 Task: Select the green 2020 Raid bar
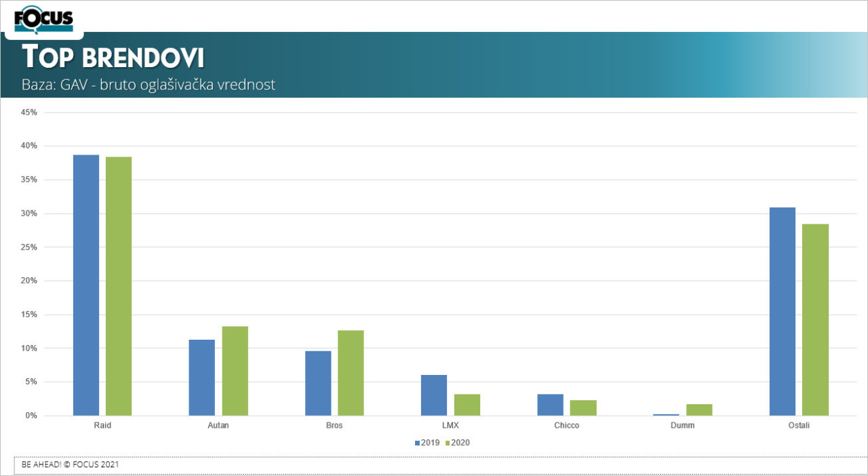point(119,285)
